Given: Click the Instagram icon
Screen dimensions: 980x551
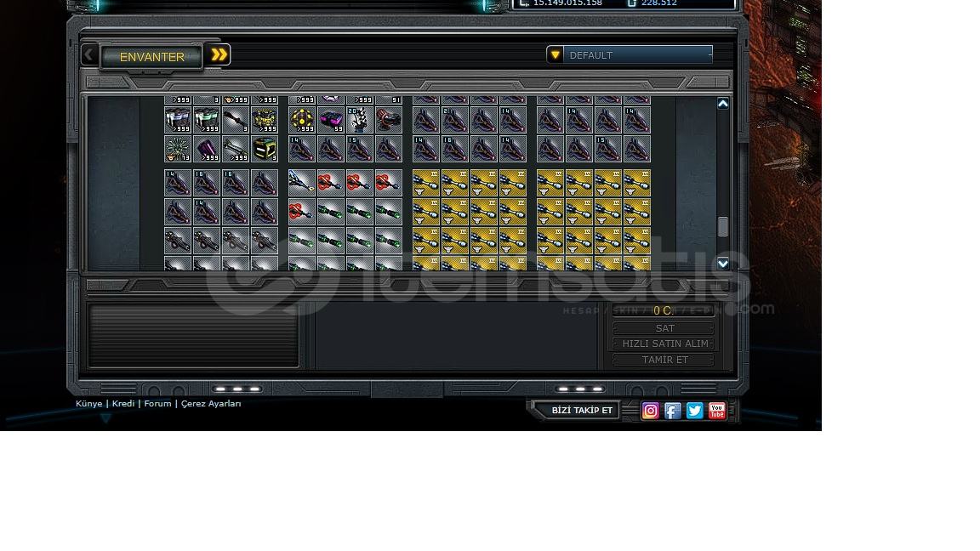Looking at the screenshot, I should point(651,412).
